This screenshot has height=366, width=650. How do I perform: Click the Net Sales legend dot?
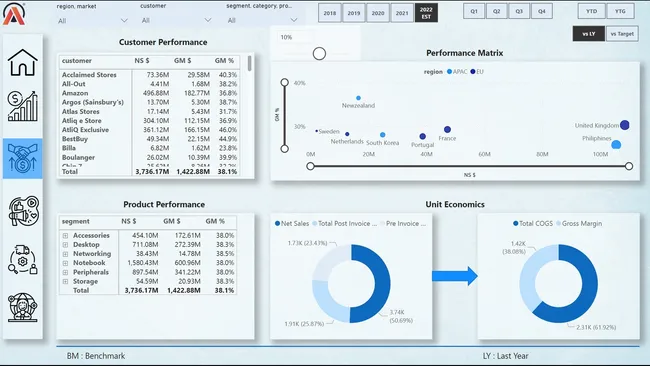[x=277, y=223]
